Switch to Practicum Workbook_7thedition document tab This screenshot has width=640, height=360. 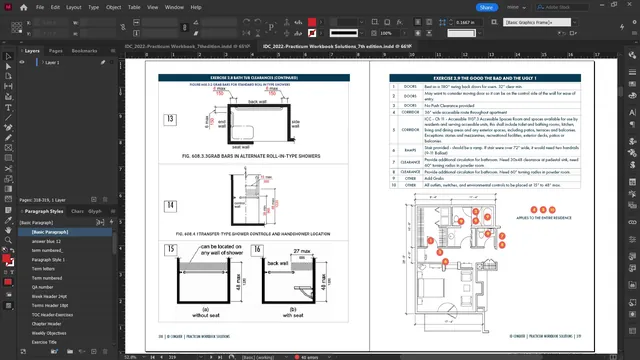[x=187, y=46]
